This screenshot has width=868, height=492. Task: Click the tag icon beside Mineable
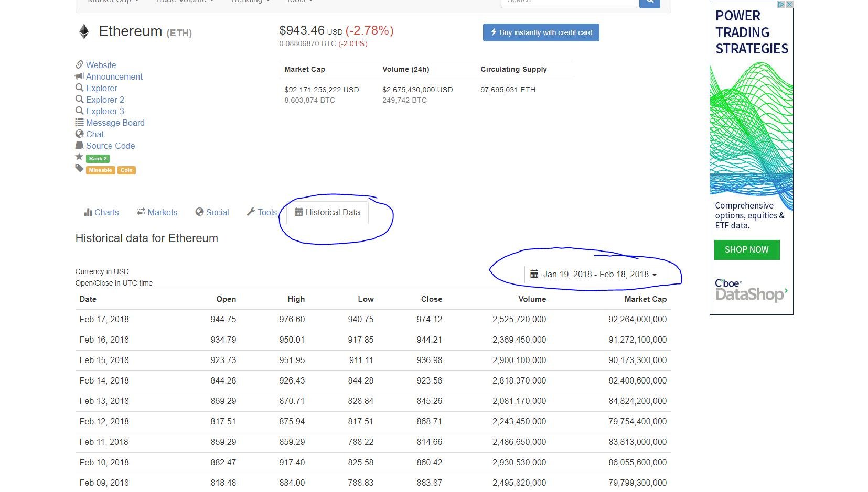point(79,168)
